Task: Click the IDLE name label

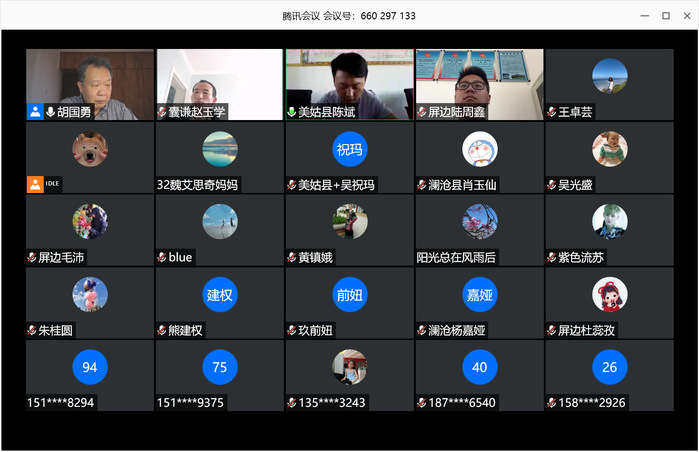Action: [52, 184]
